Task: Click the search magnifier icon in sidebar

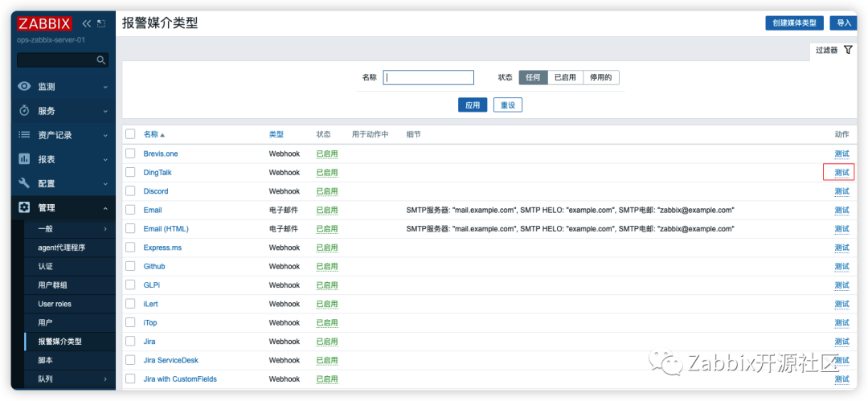Action: 100,59
